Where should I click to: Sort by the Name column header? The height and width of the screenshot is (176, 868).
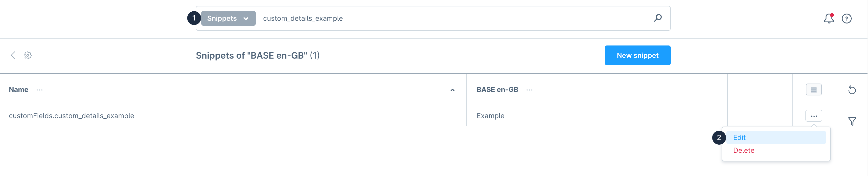pos(19,90)
